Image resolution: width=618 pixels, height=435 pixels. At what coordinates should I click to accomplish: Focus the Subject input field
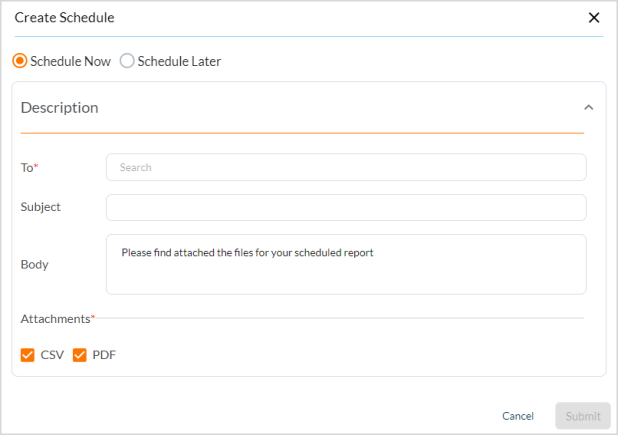[x=346, y=207]
